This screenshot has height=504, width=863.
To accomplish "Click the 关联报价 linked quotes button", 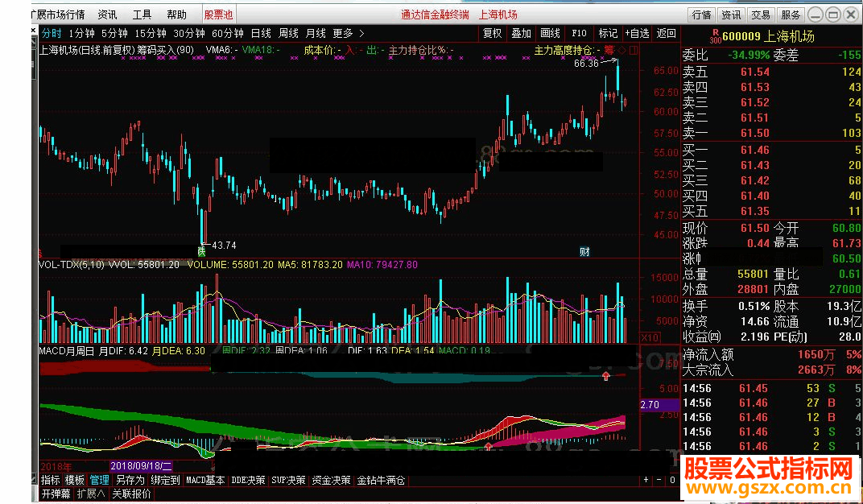I will pos(131,494).
